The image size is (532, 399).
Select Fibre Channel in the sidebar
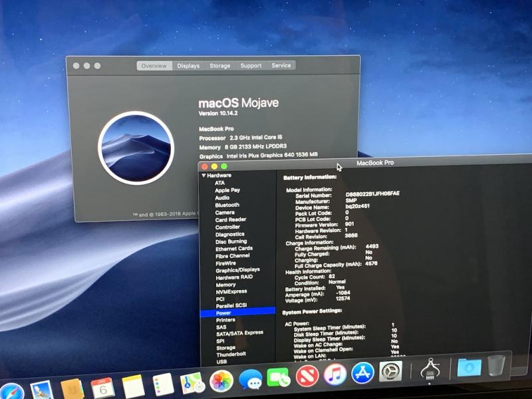[x=232, y=256]
